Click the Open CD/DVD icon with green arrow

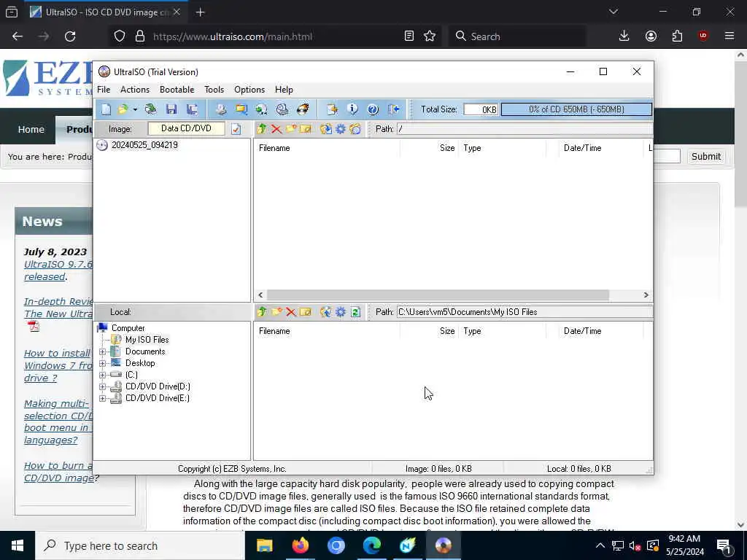(x=150, y=109)
